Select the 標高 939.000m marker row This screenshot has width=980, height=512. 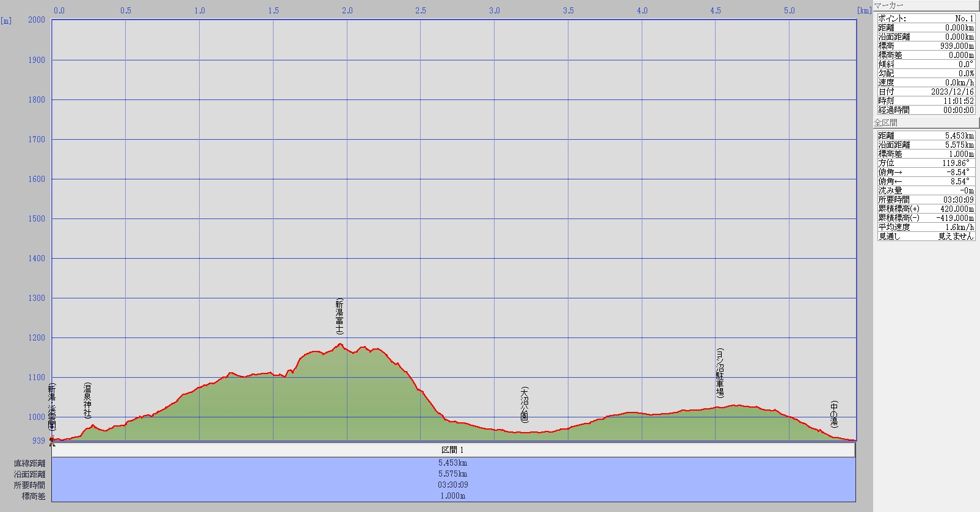926,46
